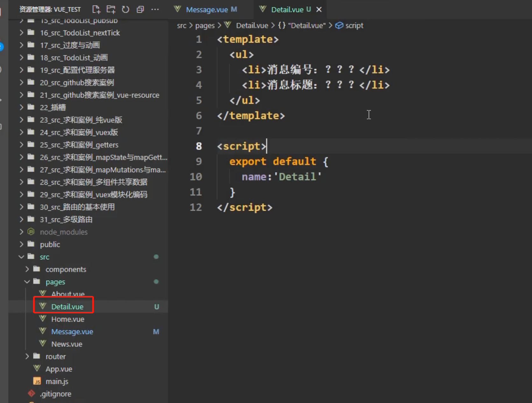Click the M status badge on Message.vue row
The width and height of the screenshot is (532, 403).
(x=156, y=332)
